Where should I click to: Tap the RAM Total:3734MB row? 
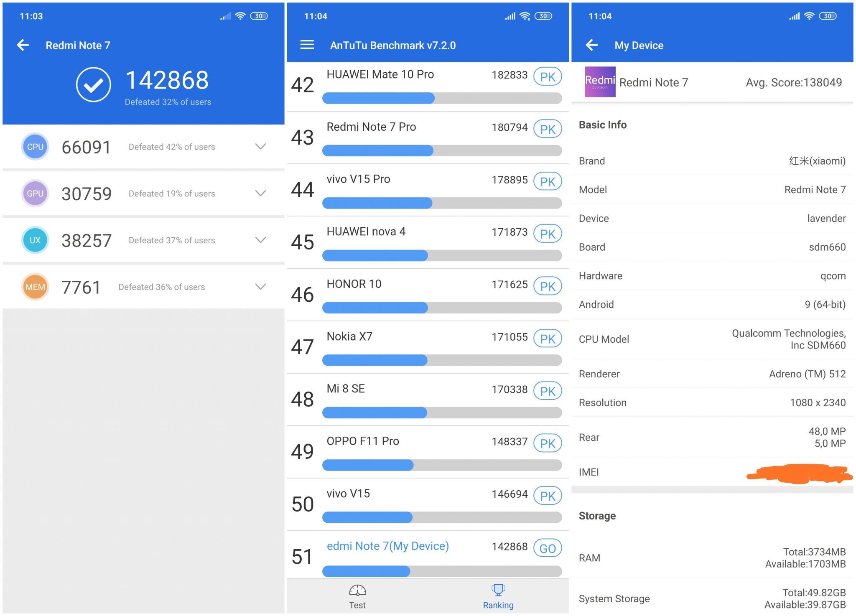712,558
